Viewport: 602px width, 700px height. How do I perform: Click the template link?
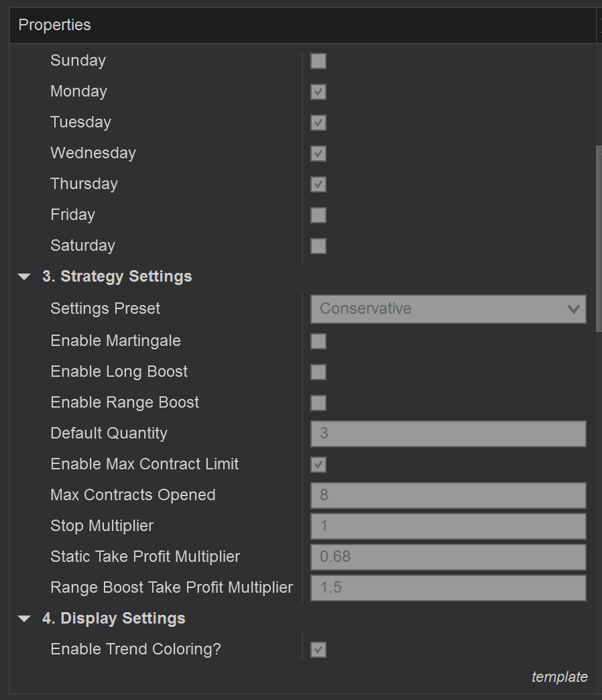(x=559, y=677)
